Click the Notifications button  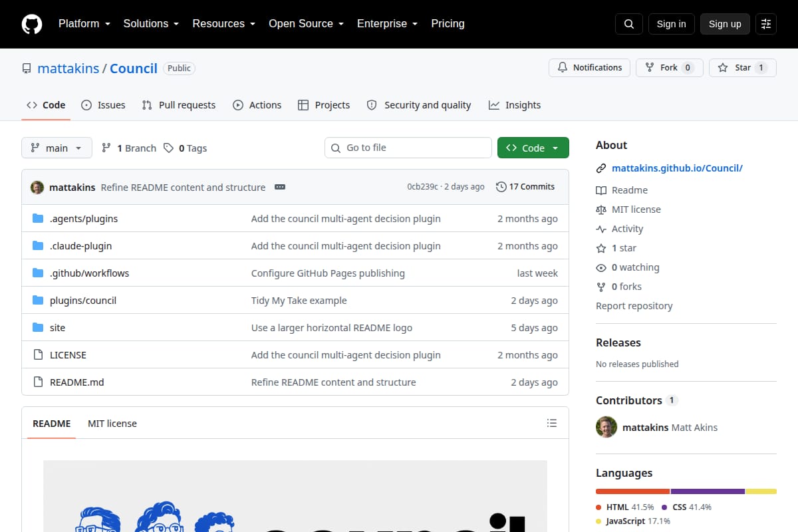[589, 67]
